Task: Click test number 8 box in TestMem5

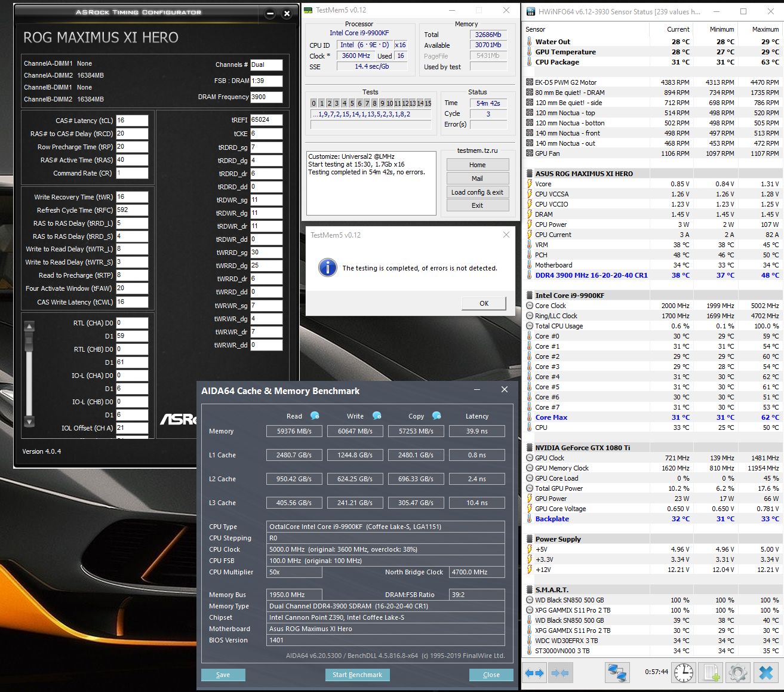Action: [x=374, y=103]
